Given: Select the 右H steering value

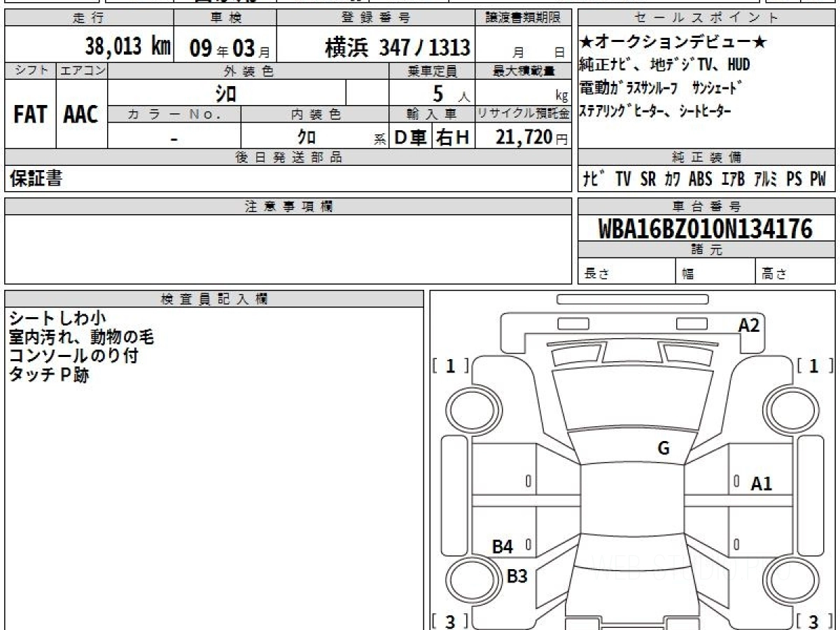Looking at the screenshot, I should (454, 138).
